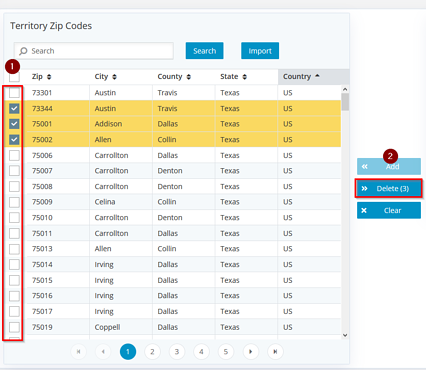Sort by State column arrows
The width and height of the screenshot is (426, 370).
click(245, 77)
